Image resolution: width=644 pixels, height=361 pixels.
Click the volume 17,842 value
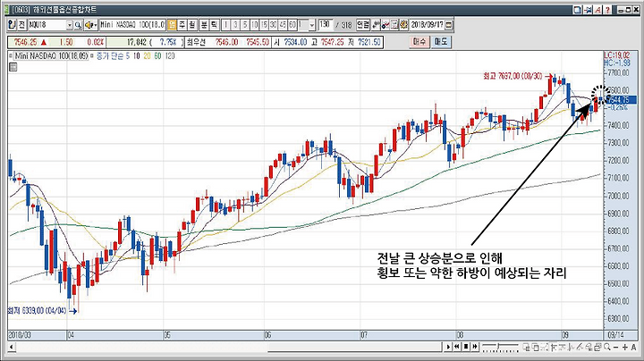tap(137, 42)
